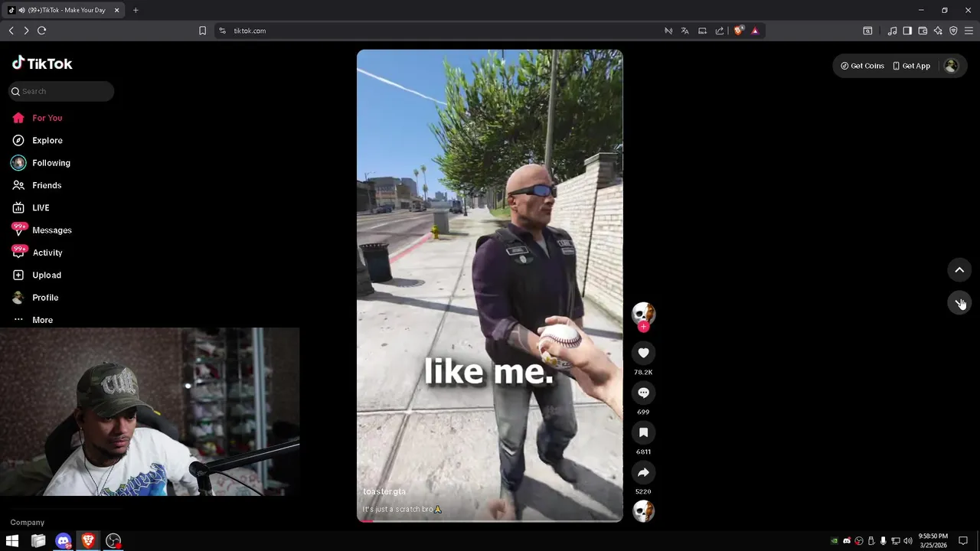Screen dimensions: 980x551
Task: Open the Windows Start menu
Action: [12, 541]
